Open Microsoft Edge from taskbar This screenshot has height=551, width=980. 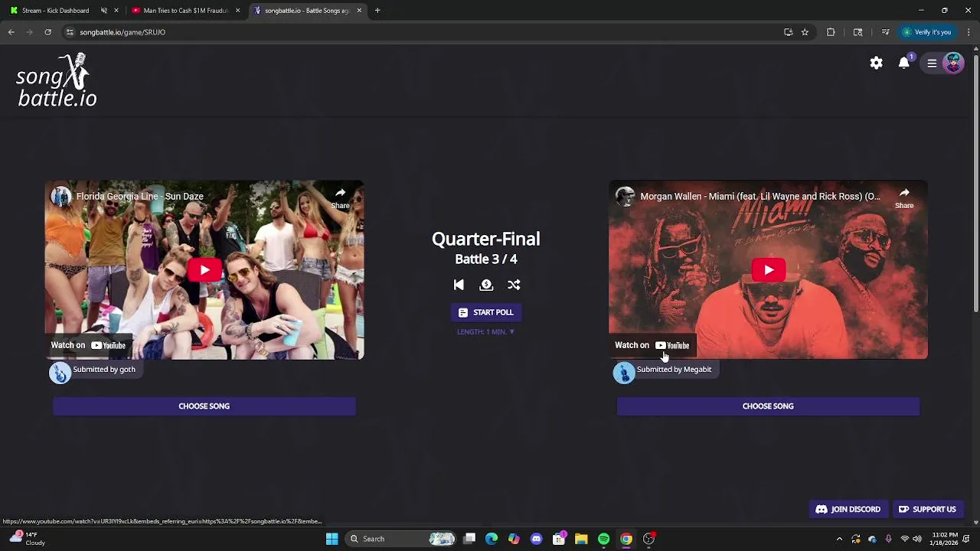pyautogui.click(x=492, y=539)
